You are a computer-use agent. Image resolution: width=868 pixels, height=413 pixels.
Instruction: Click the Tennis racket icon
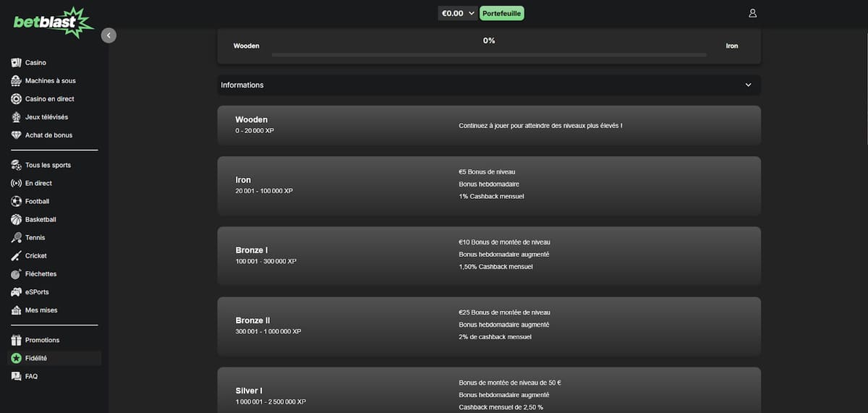[x=17, y=237]
